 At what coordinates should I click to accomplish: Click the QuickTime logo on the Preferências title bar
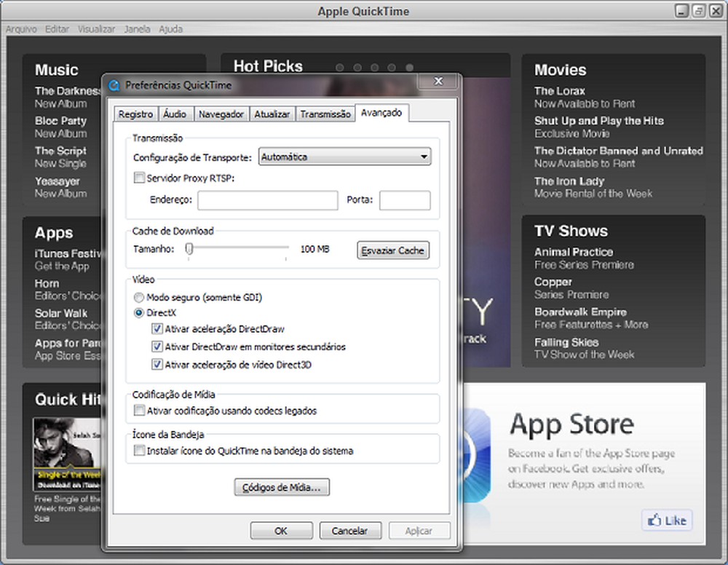(x=114, y=84)
